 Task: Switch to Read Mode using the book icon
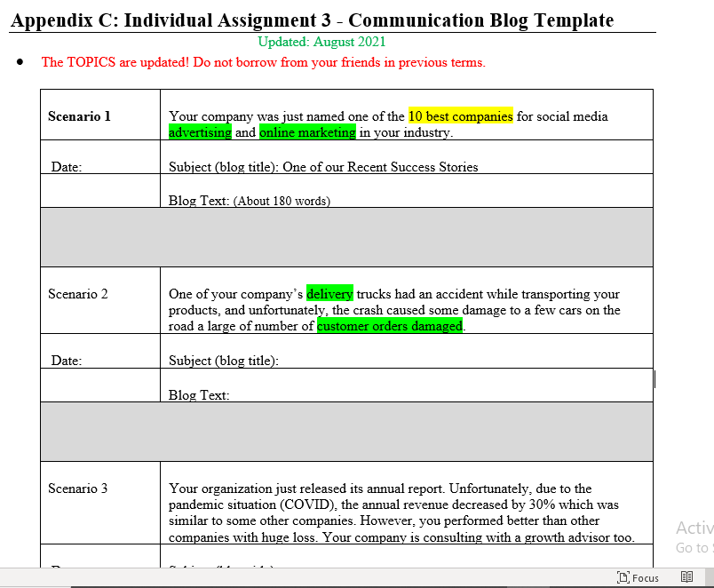click(686, 577)
